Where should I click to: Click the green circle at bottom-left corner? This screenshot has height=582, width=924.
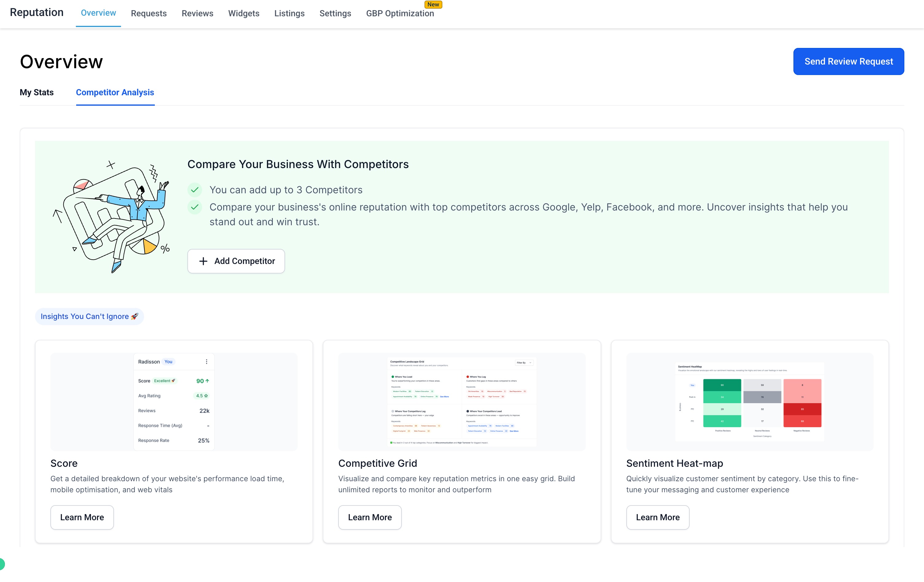2,564
